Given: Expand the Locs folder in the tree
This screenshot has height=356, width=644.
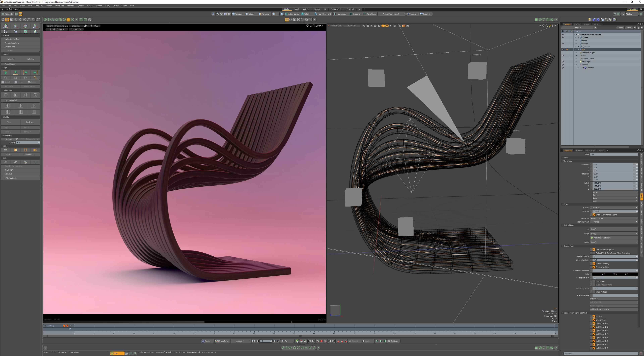Looking at the screenshot, I should click(577, 56).
